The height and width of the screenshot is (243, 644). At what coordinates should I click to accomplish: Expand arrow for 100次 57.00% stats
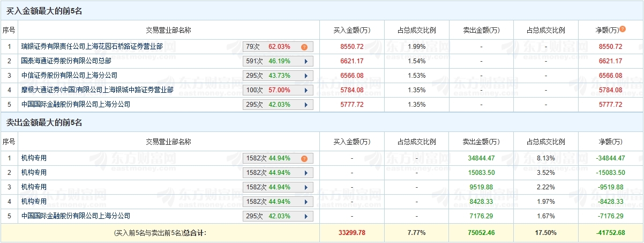(x=306, y=90)
